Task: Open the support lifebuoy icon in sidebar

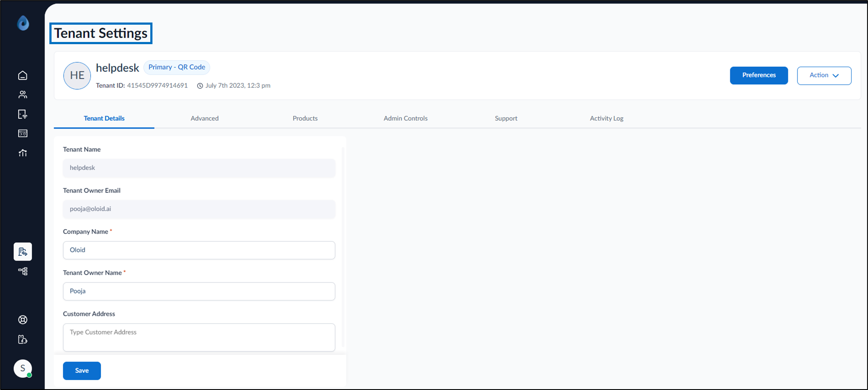Action: [23, 320]
